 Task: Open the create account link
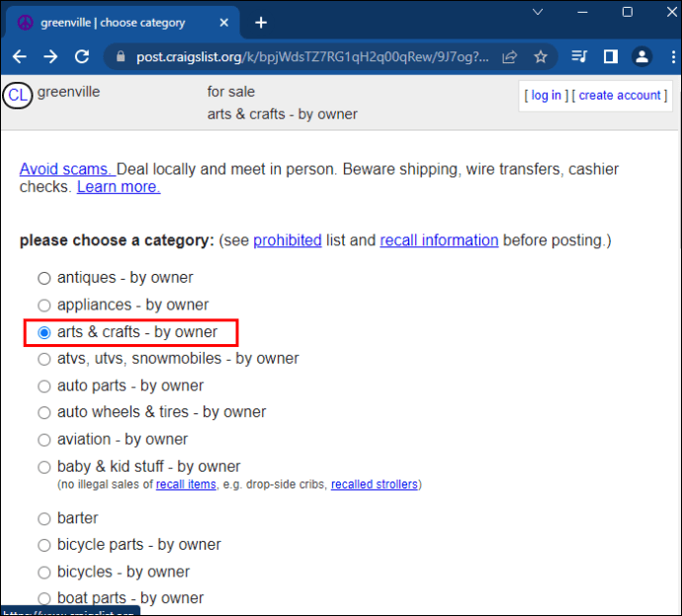(620, 95)
